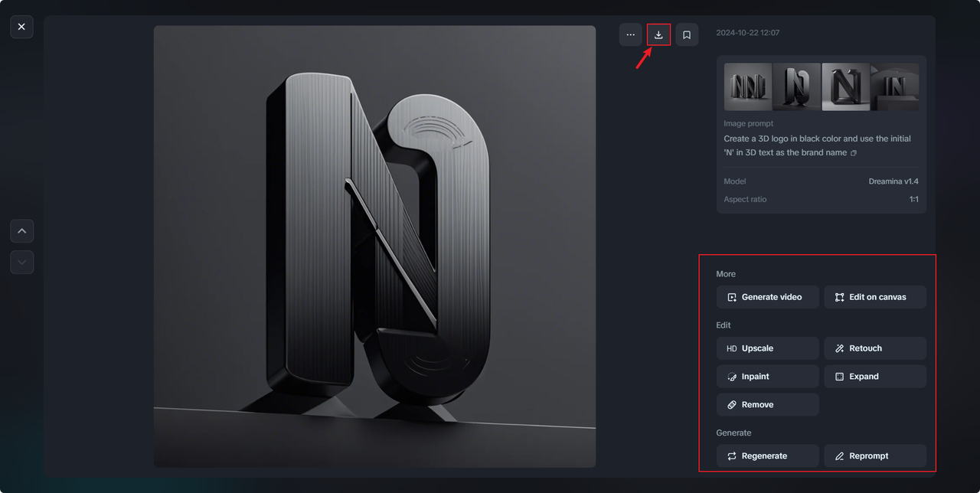Download the generated image
Image resolution: width=980 pixels, height=493 pixels.
pos(658,34)
